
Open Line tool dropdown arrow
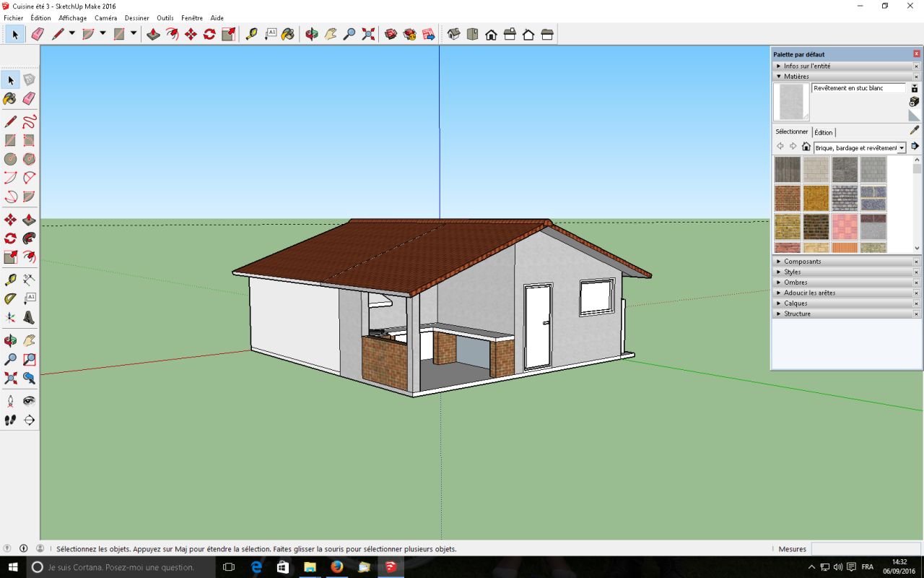click(71, 34)
